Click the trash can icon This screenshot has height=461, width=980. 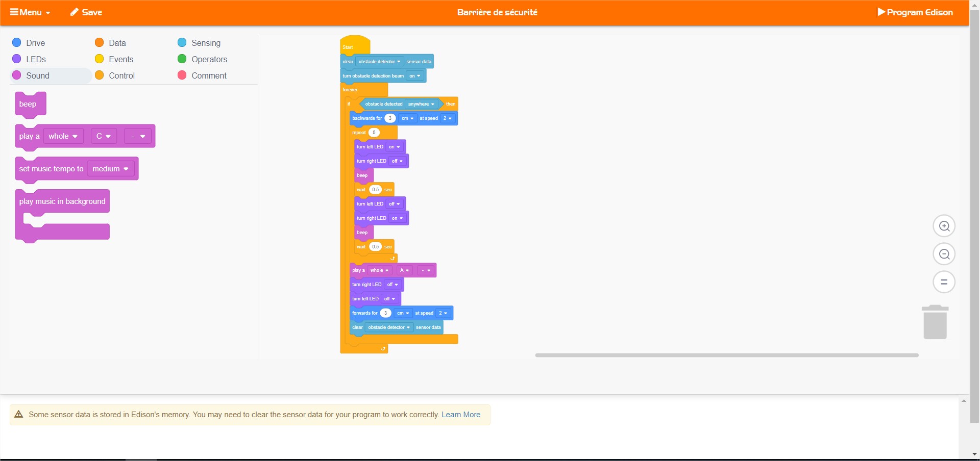935,322
